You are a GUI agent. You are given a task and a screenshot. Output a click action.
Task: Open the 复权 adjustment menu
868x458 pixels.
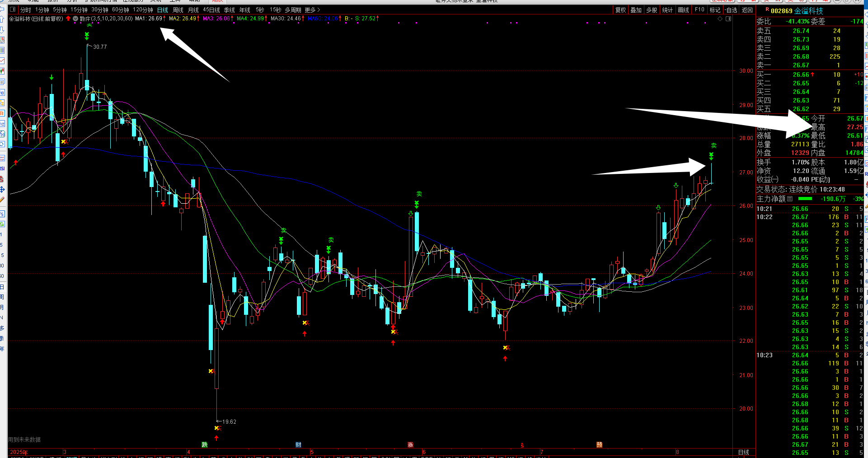click(621, 10)
